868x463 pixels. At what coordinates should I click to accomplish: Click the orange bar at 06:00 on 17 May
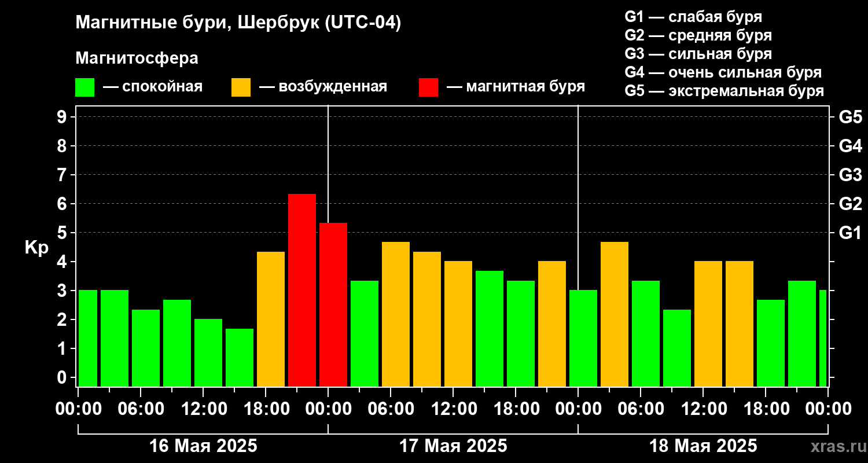[x=396, y=314]
